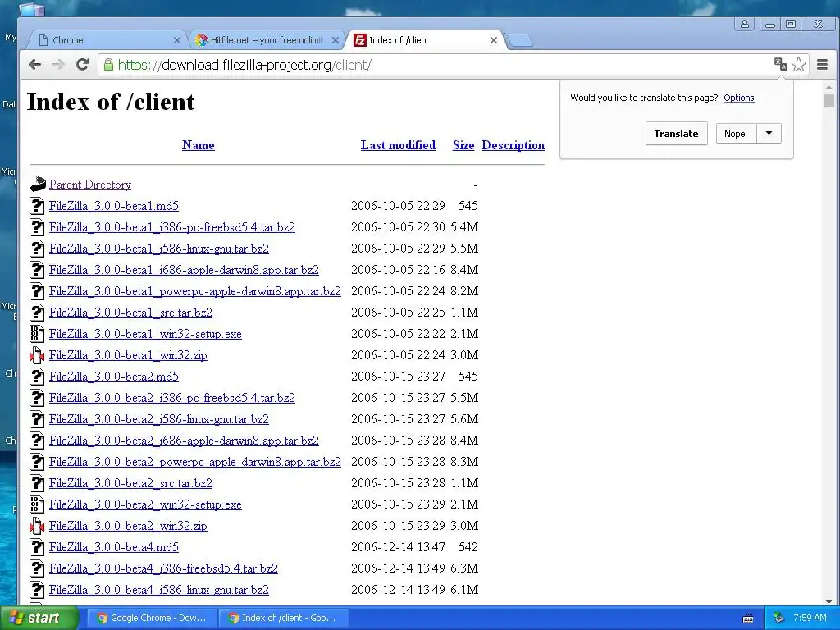Download FileZilla_3.0.0-beta2_i686-apple-darwin8.app.tar.bz2
This screenshot has height=630, width=840.
[184, 441]
